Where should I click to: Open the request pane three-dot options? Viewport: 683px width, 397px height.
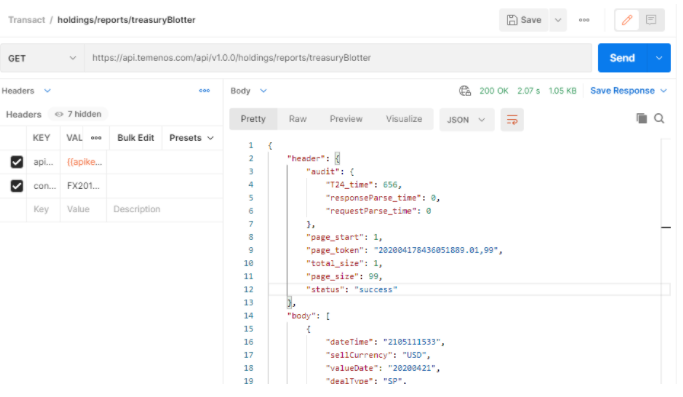pyautogui.click(x=204, y=91)
